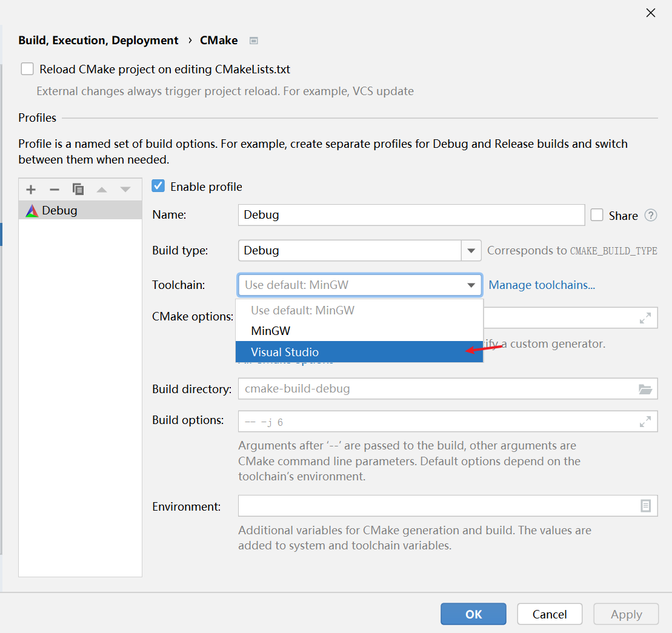
Task: Add a new CMake profile
Action: (31, 190)
